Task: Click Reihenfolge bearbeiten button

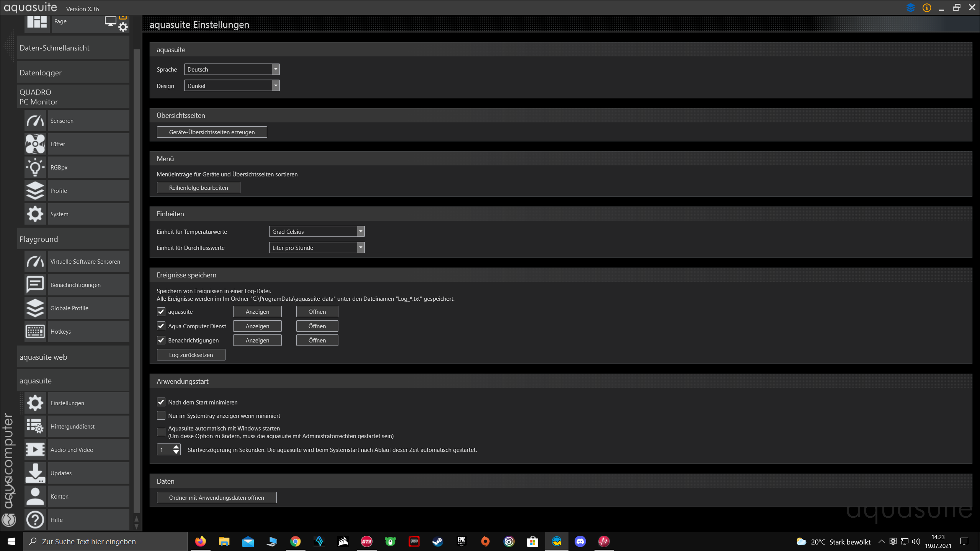Action: click(198, 187)
